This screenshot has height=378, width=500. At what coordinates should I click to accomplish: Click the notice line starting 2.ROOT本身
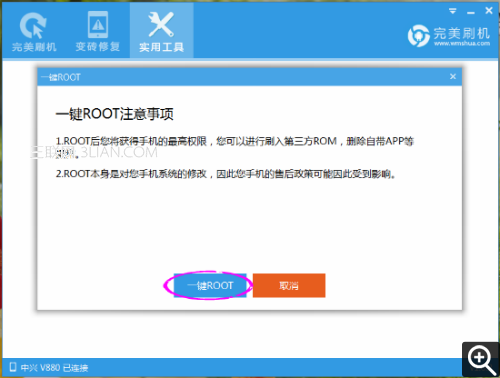pos(226,174)
